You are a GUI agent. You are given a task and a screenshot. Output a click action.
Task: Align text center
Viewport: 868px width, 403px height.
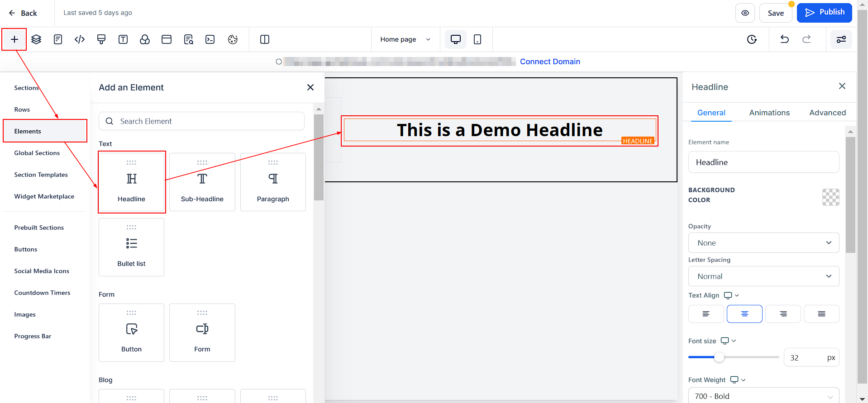[x=744, y=314]
